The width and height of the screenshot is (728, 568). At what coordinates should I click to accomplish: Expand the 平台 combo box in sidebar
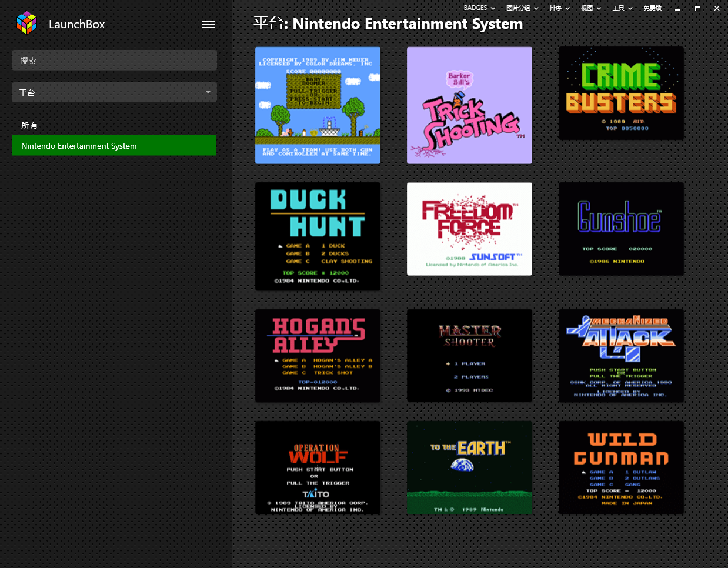114,92
